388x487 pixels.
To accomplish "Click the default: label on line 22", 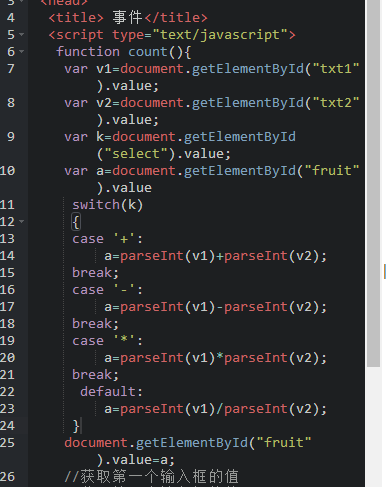I will pos(111,392).
